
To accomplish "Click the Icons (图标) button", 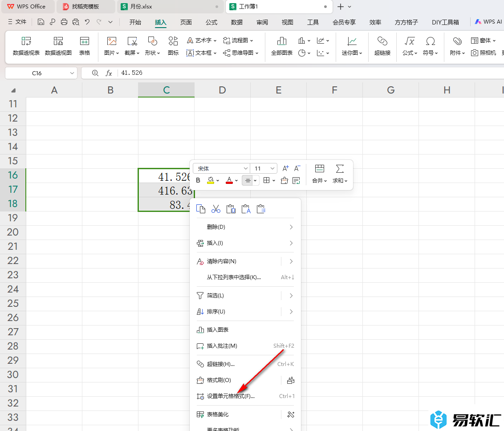I will [173, 46].
